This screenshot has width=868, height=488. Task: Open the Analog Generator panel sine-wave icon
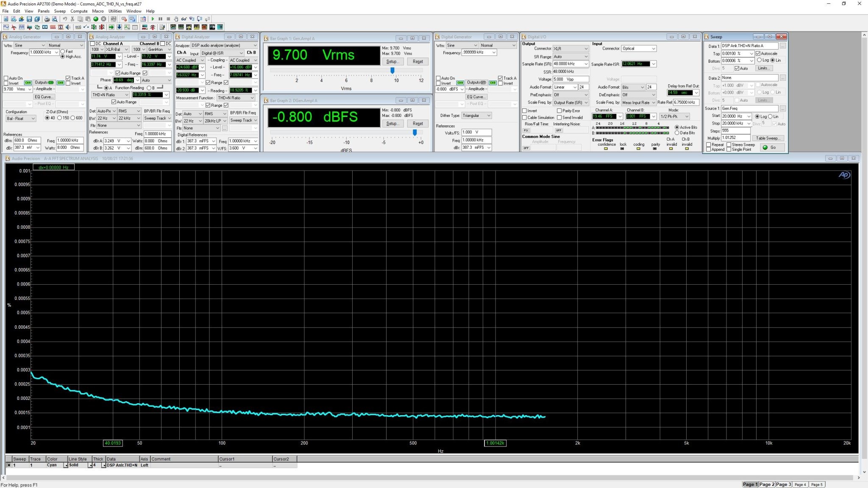point(6,27)
